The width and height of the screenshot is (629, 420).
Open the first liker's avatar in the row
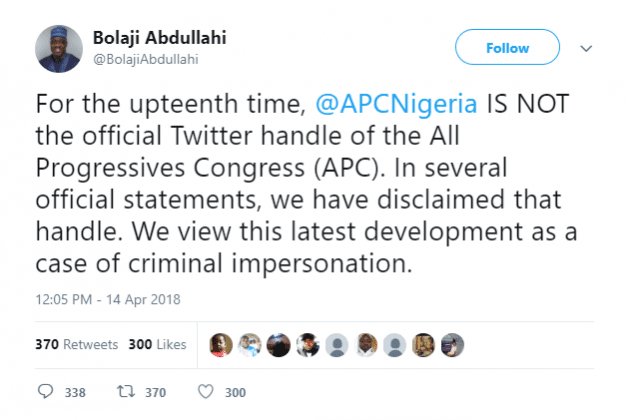(221, 345)
